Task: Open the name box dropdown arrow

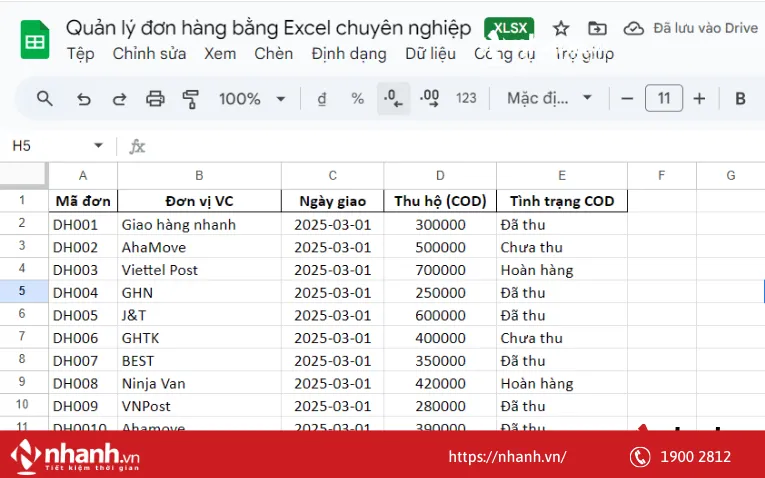Action: (x=98, y=146)
